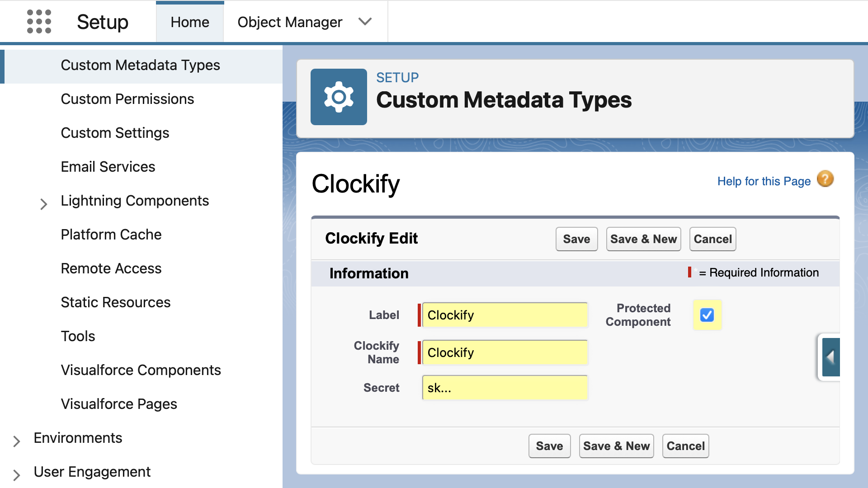This screenshot has height=488, width=868.
Task: Click the Custom Metadata Types gear icon
Action: pyautogui.click(x=339, y=97)
